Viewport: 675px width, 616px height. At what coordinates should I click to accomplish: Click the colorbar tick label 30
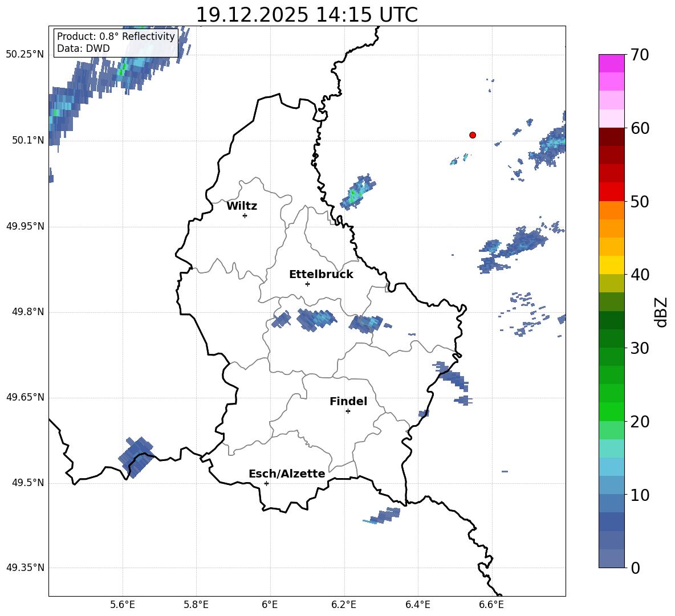640,348
